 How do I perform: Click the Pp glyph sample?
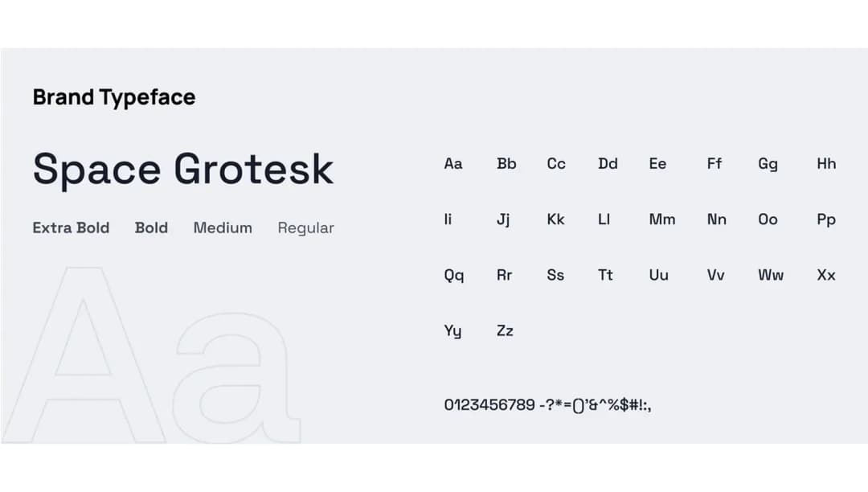click(x=826, y=220)
